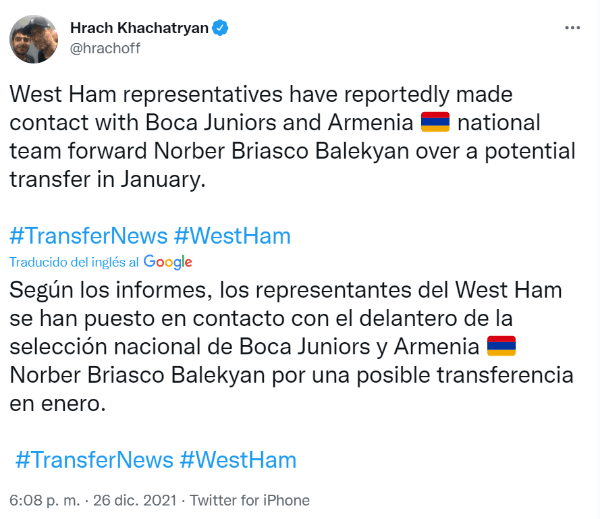Click the 'Traducido del inglés al' label

point(74,262)
